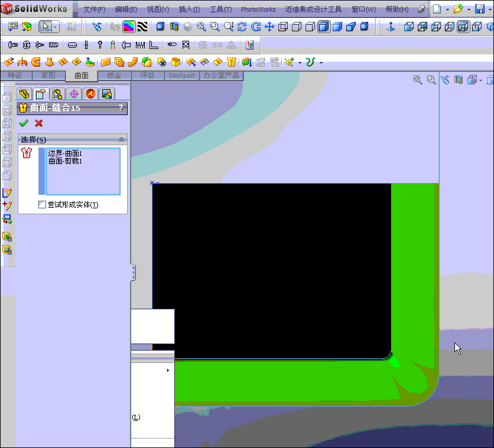
Task: Cancel with the red X button
Action: click(x=39, y=123)
